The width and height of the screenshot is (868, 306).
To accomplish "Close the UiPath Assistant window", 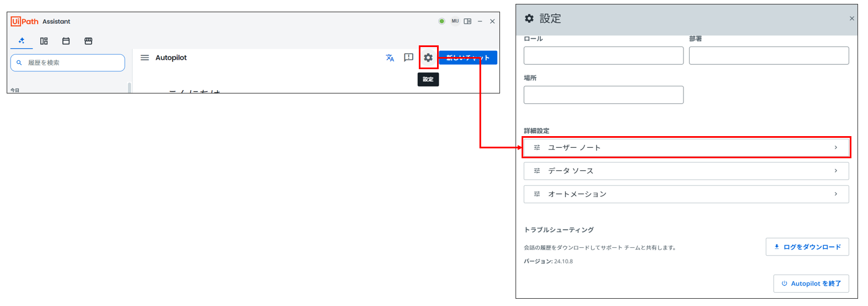I will pos(492,21).
